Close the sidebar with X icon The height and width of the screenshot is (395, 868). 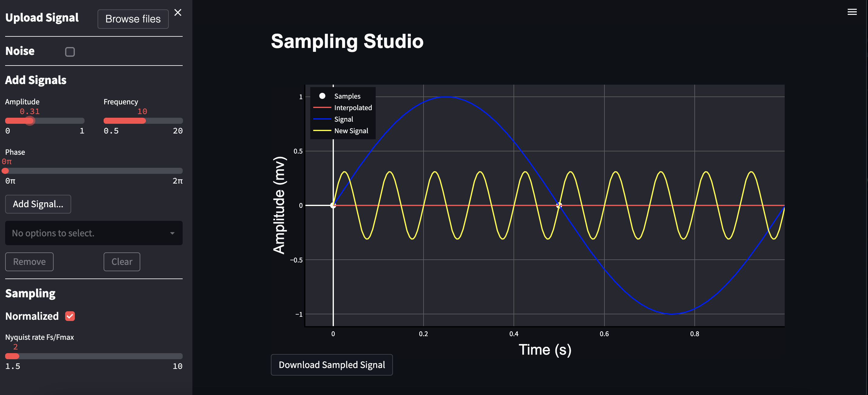178,13
